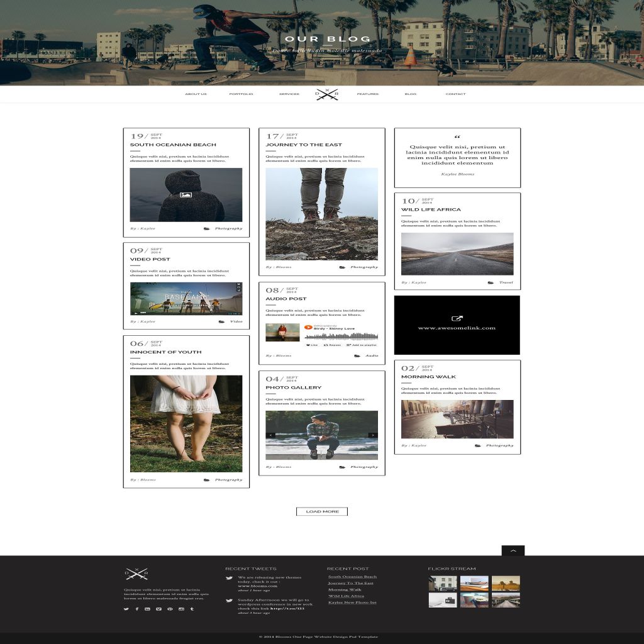Open the external link icon on black tile
Image resolution: width=644 pixels, height=644 pixels.
[x=457, y=319]
